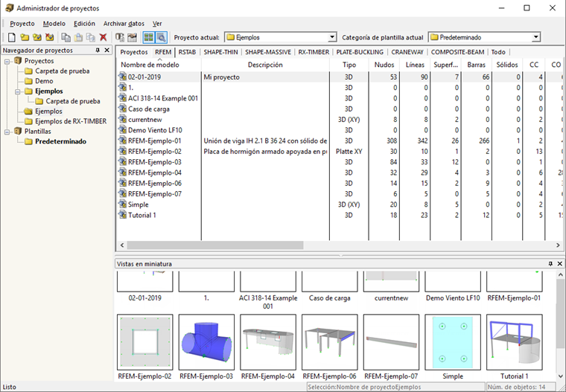566x392 pixels.
Task: Toggle the thumbnail views toolbar icon
Action: 148,37
